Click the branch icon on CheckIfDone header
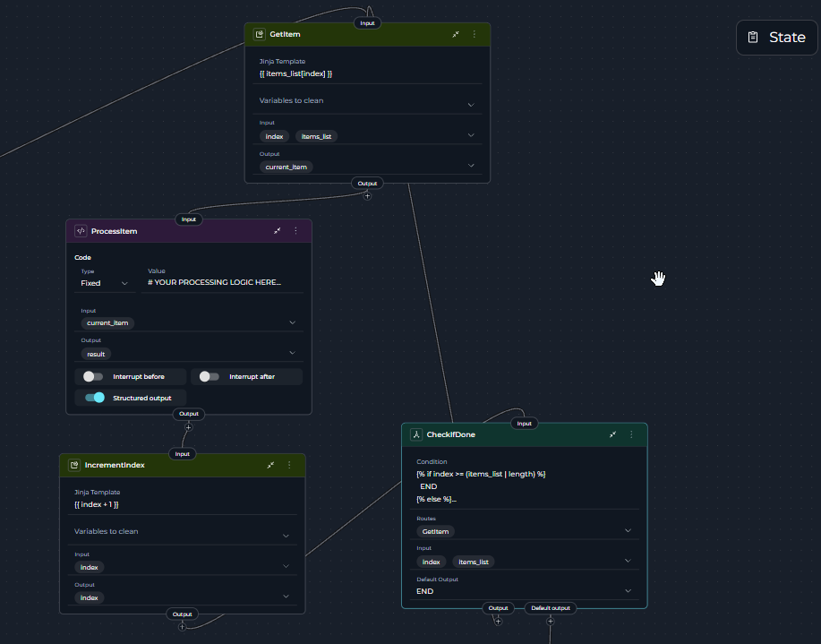Image resolution: width=821 pixels, height=644 pixels. coord(416,434)
